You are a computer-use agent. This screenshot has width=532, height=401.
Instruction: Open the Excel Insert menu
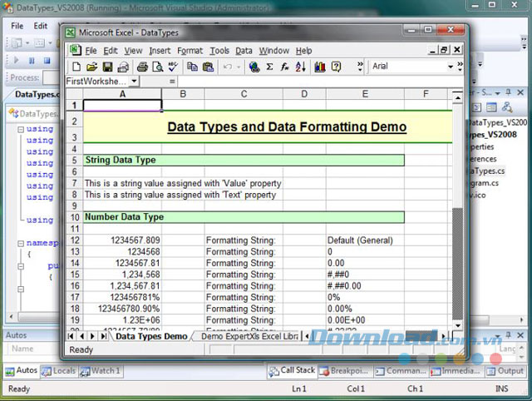point(160,51)
